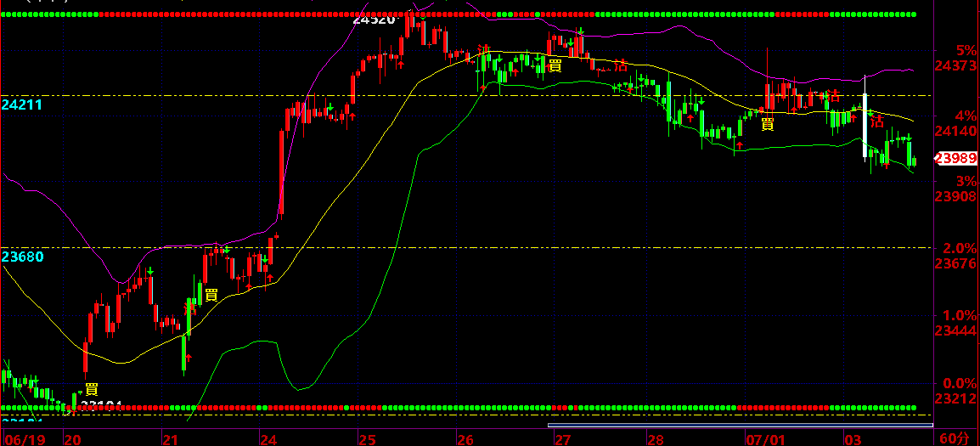Click the date 03 marker on time axis

[852, 440]
